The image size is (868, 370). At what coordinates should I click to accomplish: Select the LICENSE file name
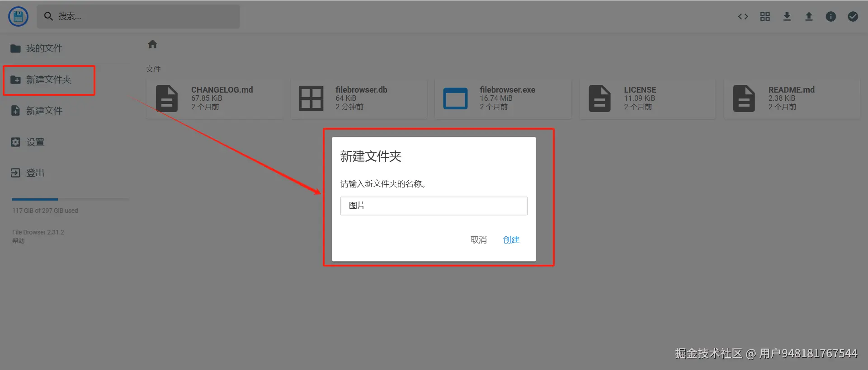640,90
